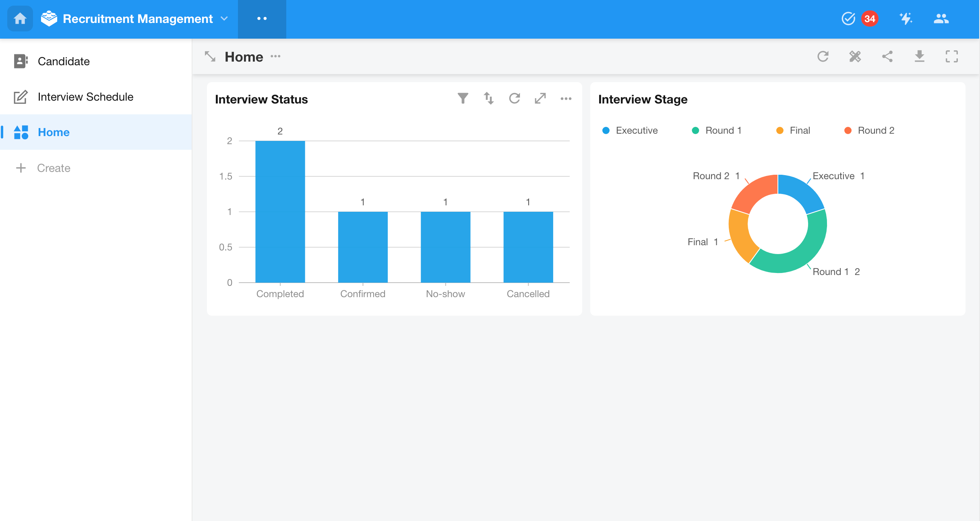Open the members people icon
The height and width of the screenshot is (521, 980).
click(x=941, y=19)
